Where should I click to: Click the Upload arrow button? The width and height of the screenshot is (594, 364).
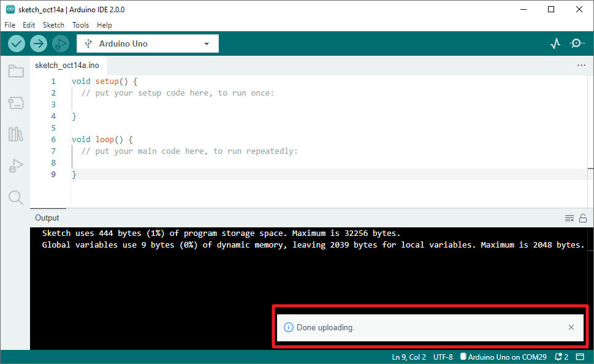38,44
